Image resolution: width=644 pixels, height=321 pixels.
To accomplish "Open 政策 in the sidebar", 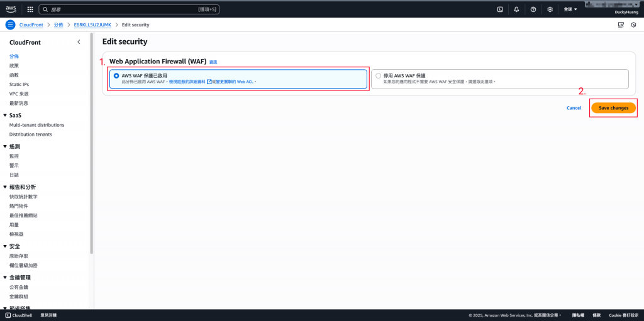I will click(x=14, y=66).
